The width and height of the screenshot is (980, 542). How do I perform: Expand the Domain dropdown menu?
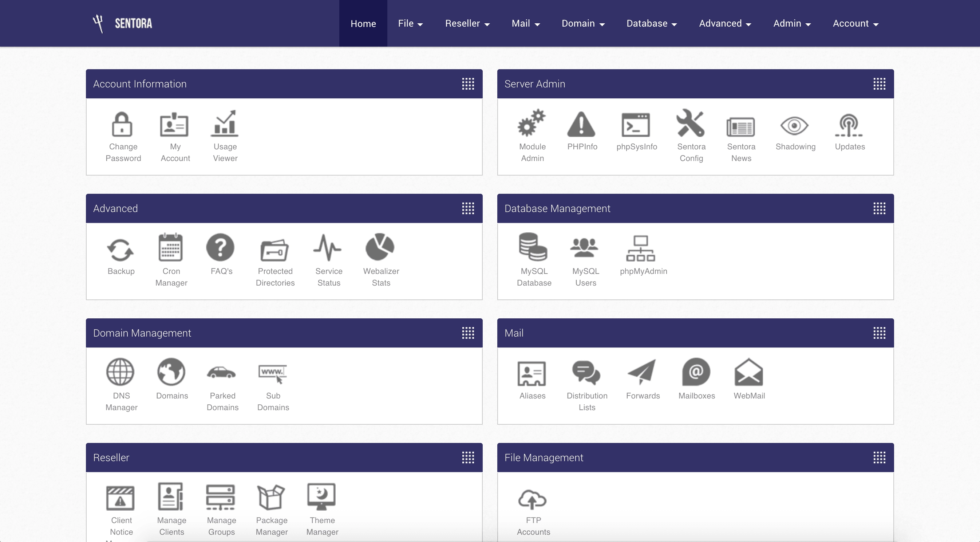coord(583,24)
